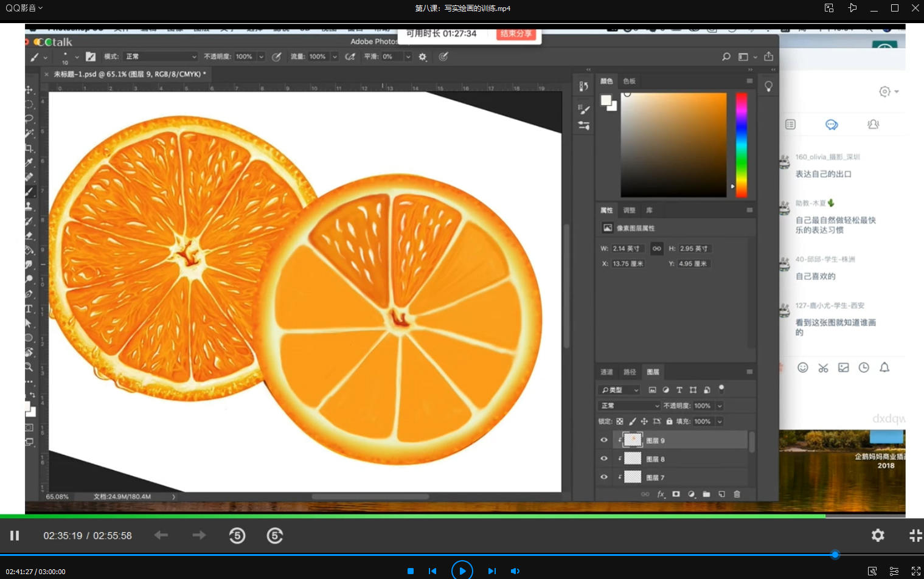Image resolution: width=924 pixels, height=579 pixels.
Task: Click the create new layer icon
Action: [x=721, y=494]
